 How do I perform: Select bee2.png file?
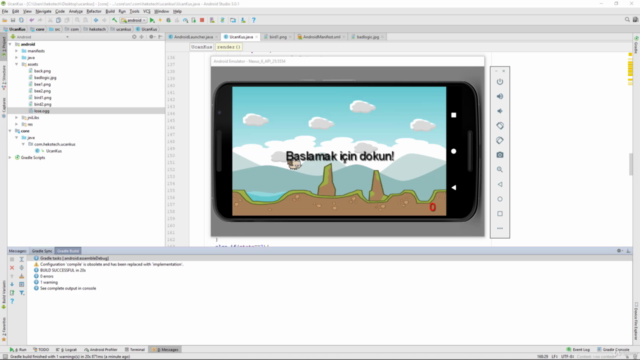click(x=42, y=91)
